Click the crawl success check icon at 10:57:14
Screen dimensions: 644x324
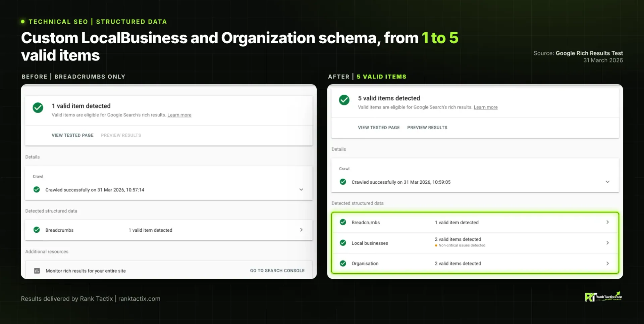[37, 190]
